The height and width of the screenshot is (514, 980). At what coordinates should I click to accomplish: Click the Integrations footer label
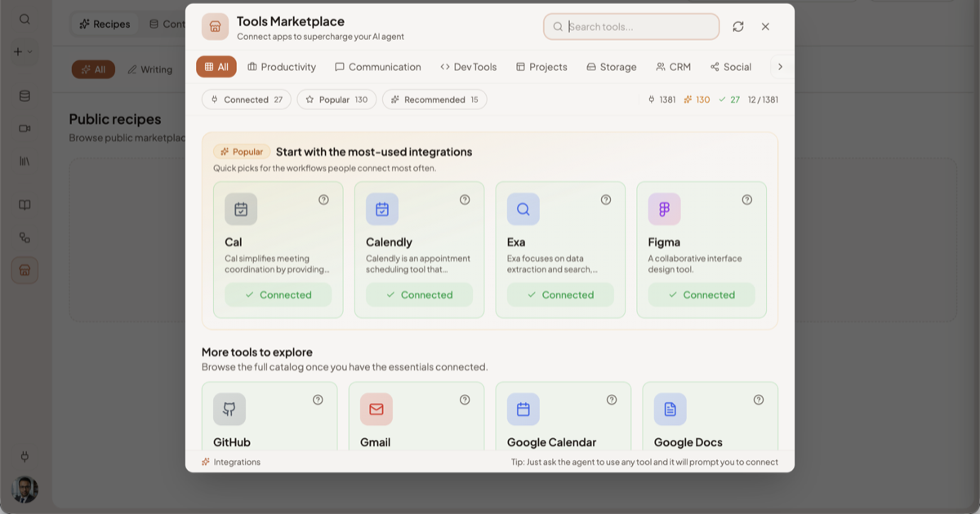coord(231,462)
